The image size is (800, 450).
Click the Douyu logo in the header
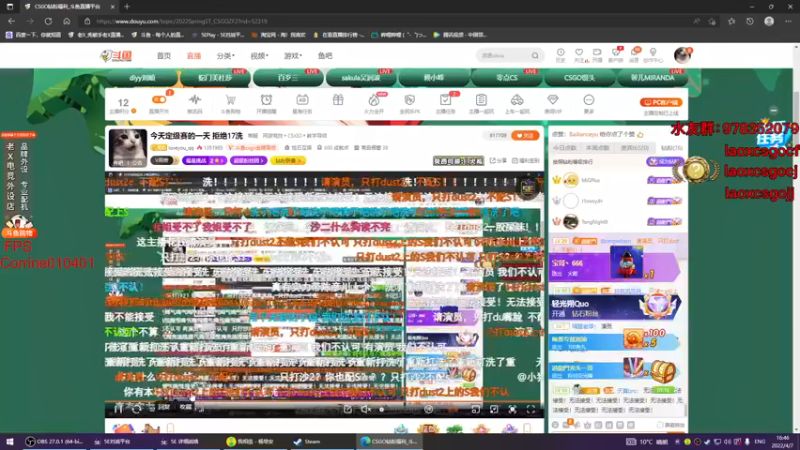pos(117,56)
